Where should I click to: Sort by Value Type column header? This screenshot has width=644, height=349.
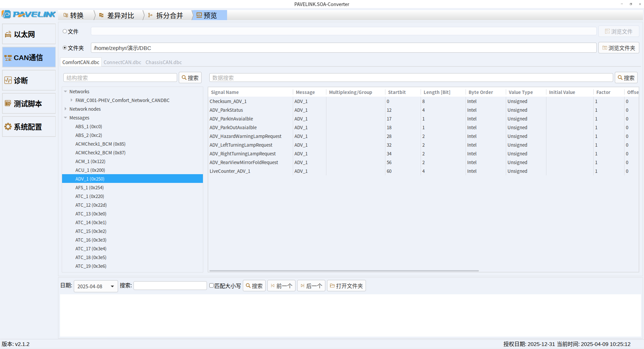526,92
